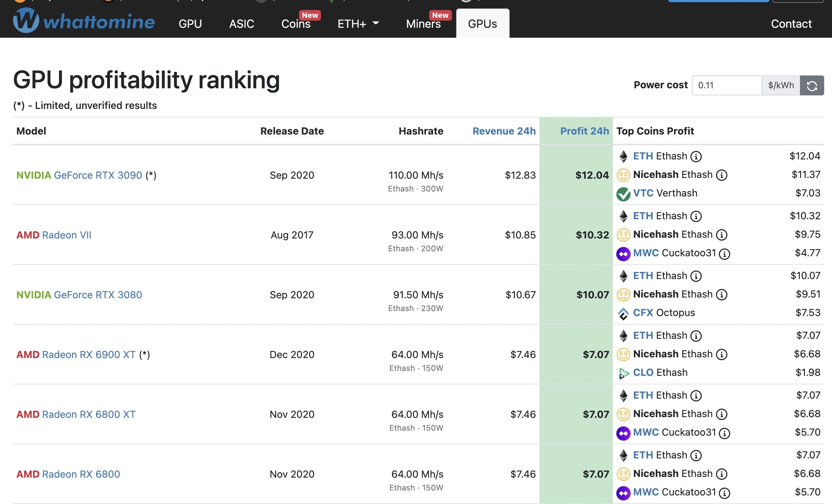Click Ethereum diamond icon in RTX 3080 row

point(623,276)
